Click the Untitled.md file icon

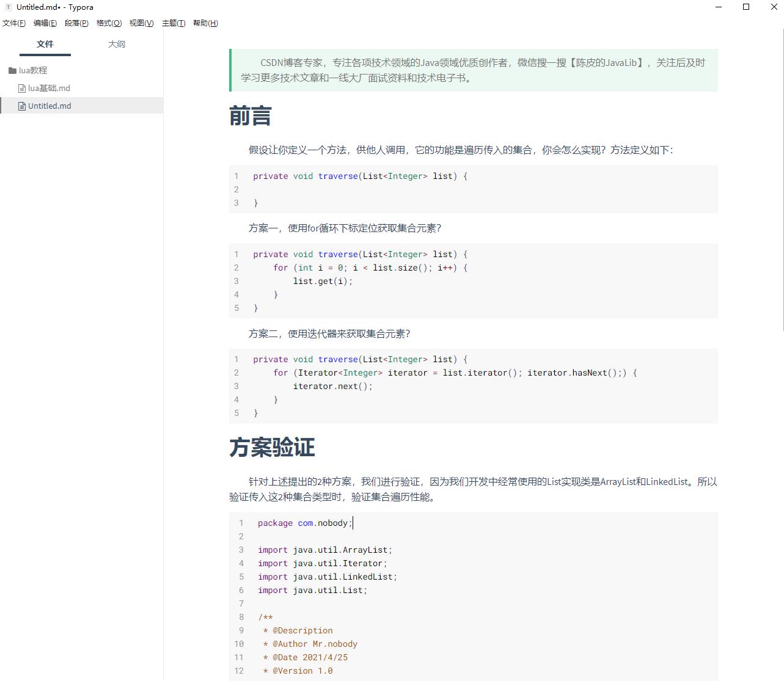pyautogui.click(x=22, y=106)
